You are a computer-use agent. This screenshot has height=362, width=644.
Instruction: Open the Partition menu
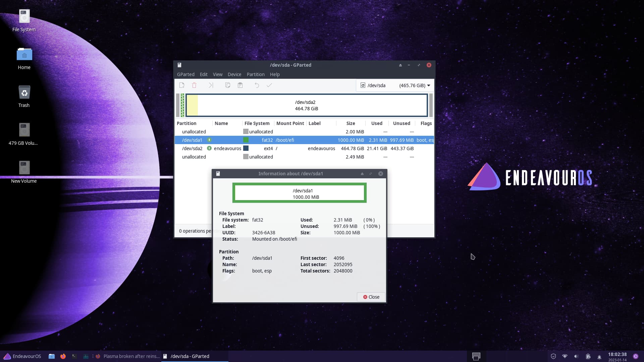click(256, 74)
